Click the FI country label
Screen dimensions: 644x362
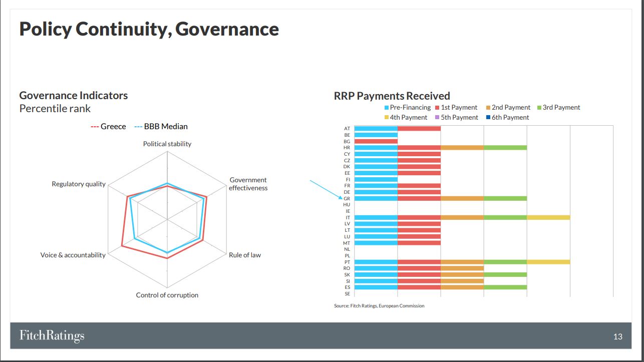pos(348,180)
